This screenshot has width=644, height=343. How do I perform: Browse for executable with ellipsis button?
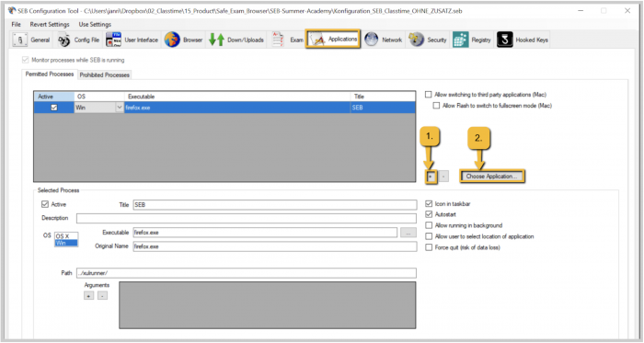(408, 233)
